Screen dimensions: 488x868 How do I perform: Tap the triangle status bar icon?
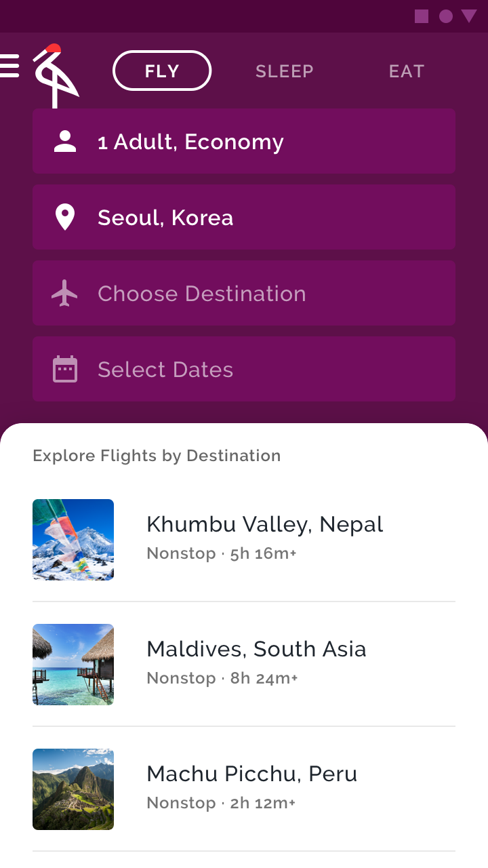click(469, 16)
